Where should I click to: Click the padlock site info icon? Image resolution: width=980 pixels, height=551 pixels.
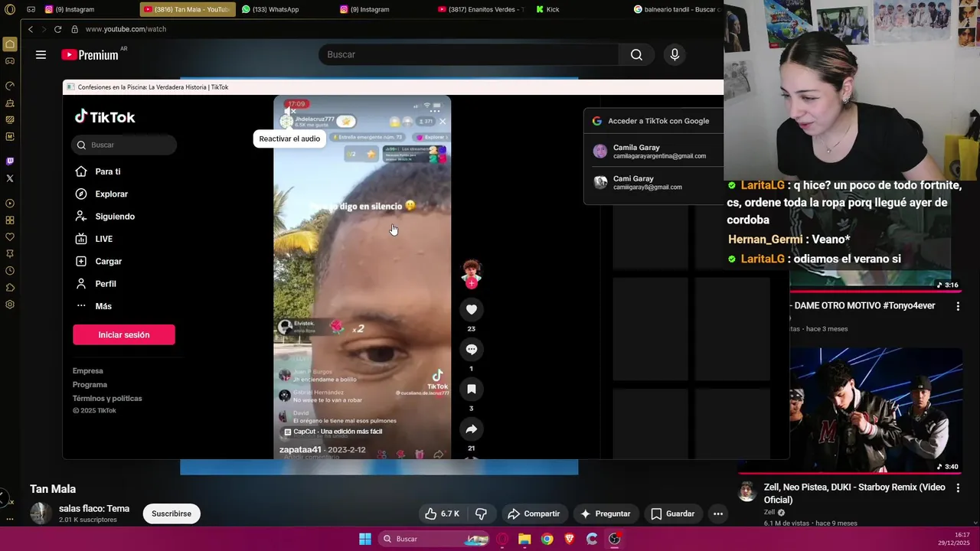pos(75,29)
